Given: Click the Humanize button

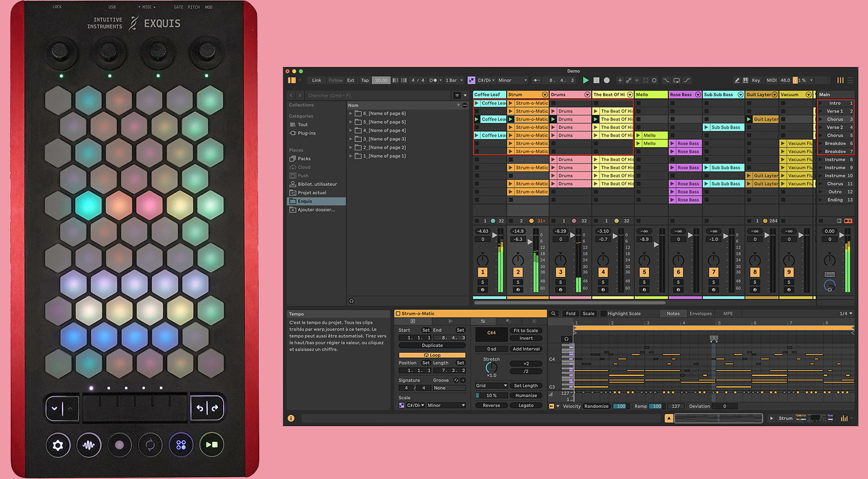Looking at the screenshot, I should click(x=526, y=396).
